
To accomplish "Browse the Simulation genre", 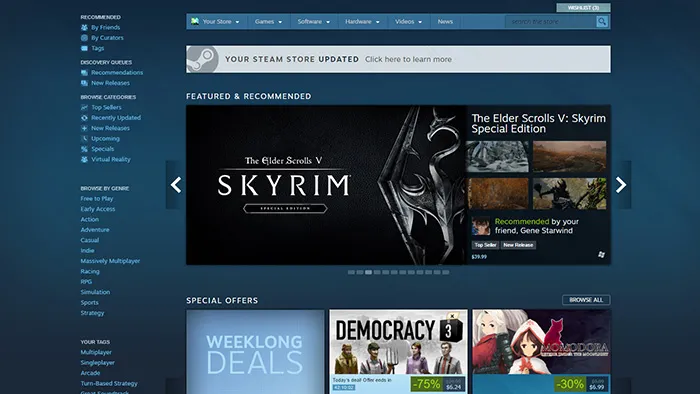I will pyautogui.click(x=95, y=292).
